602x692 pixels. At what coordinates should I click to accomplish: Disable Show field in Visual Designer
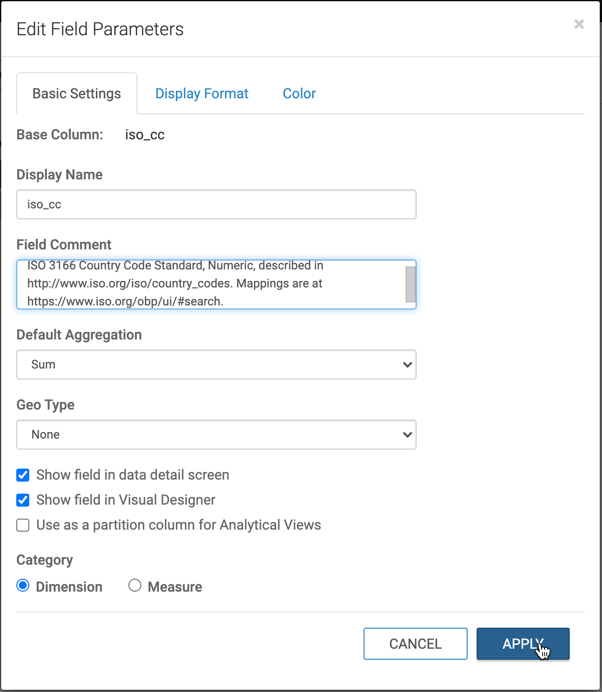[23, 500]
